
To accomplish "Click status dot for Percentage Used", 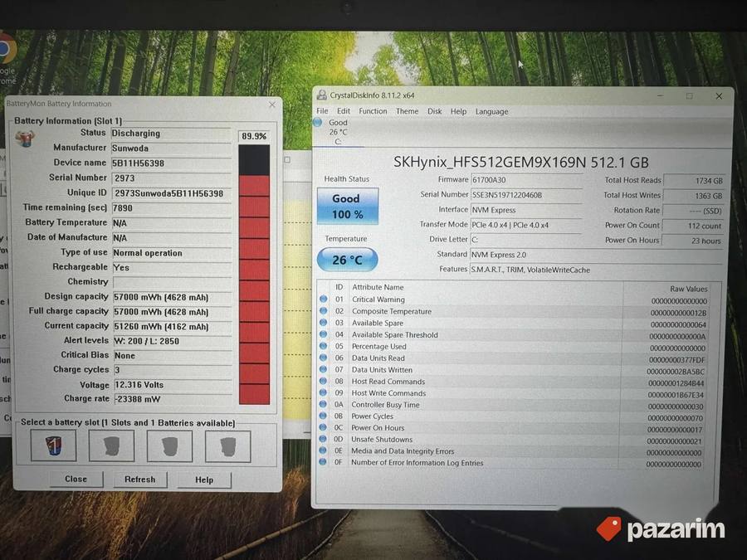I will point(324,346).
